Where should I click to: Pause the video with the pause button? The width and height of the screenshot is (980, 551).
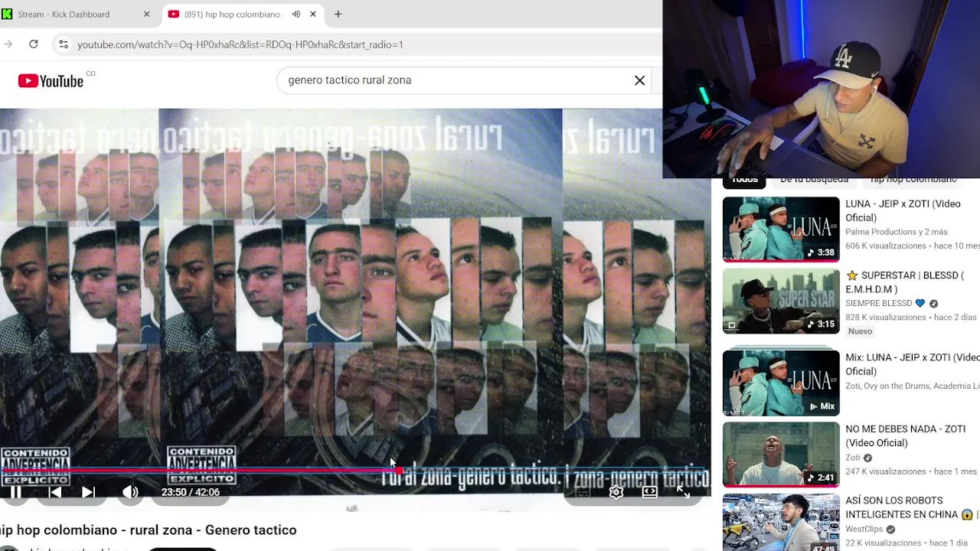point(15,492)
